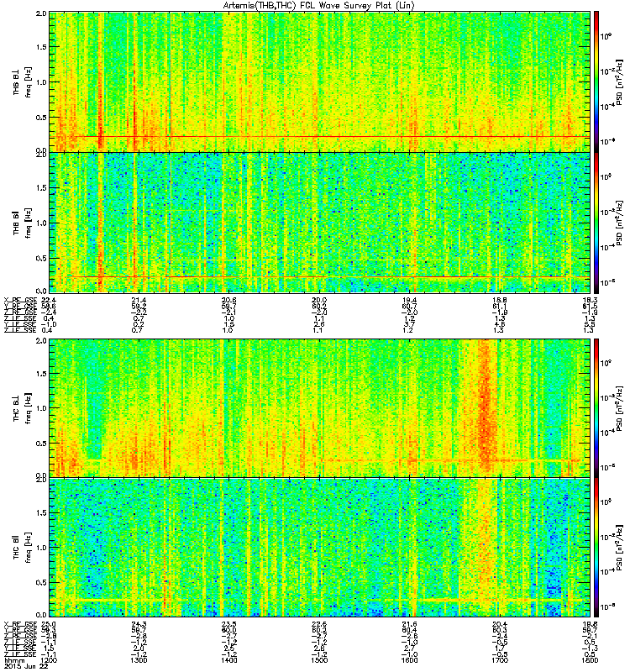The height and width of the screenshot is (672, 630).
Task: Click the '10⁻⁴' tick on bottom color bar
Action: pyautogui.click(x=606, y=571)
